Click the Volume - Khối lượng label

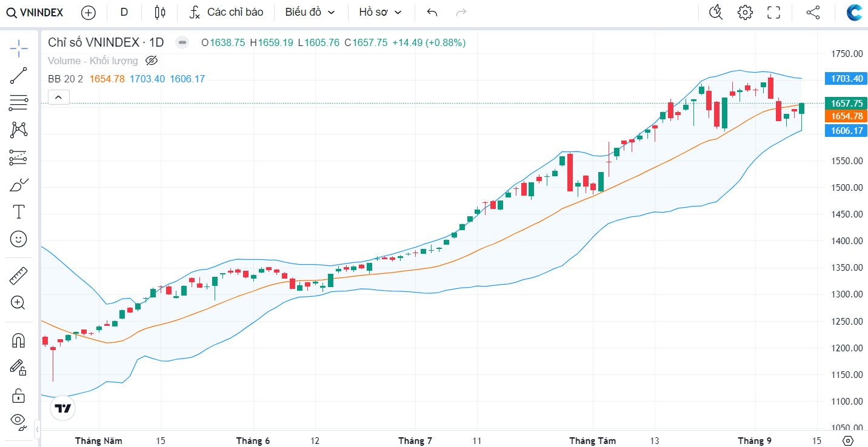point(93,61)
